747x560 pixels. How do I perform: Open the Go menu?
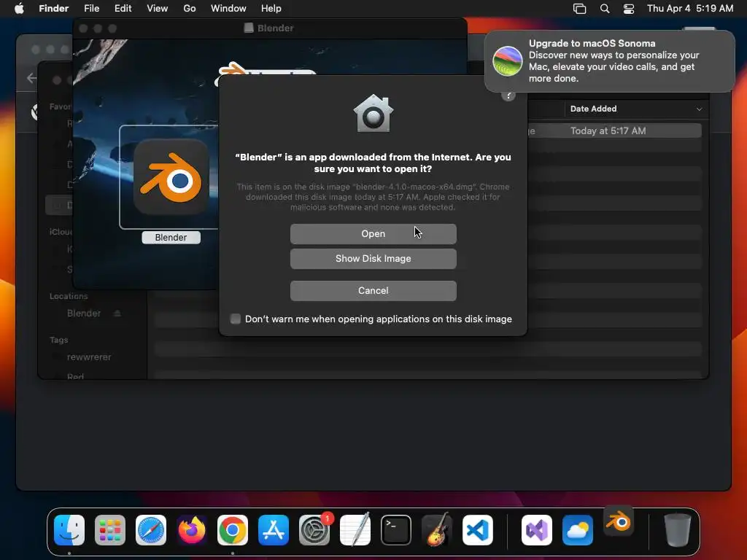[x=190, y=9]
